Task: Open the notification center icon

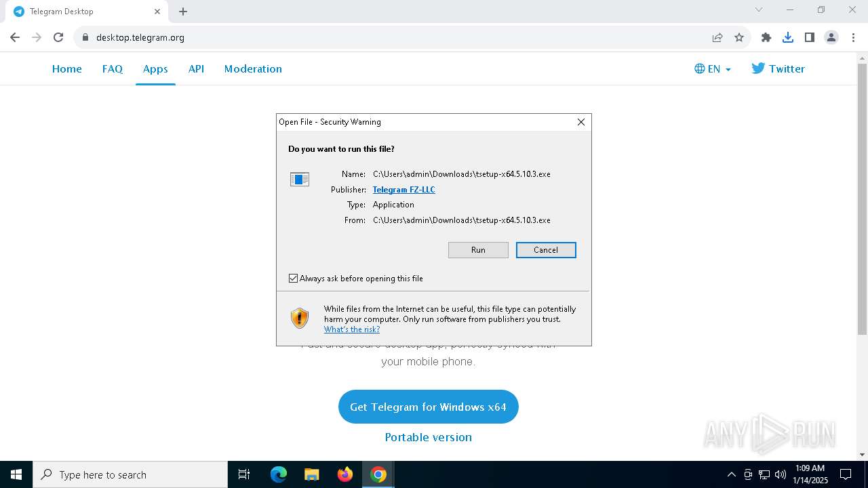Action: 846,474
